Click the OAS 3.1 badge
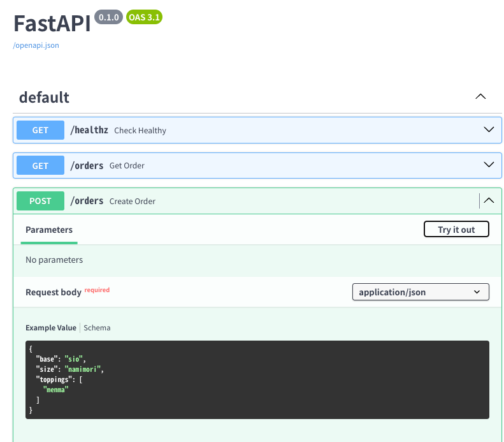This screenshot has width=504, height=442. [x=144, y=17]
